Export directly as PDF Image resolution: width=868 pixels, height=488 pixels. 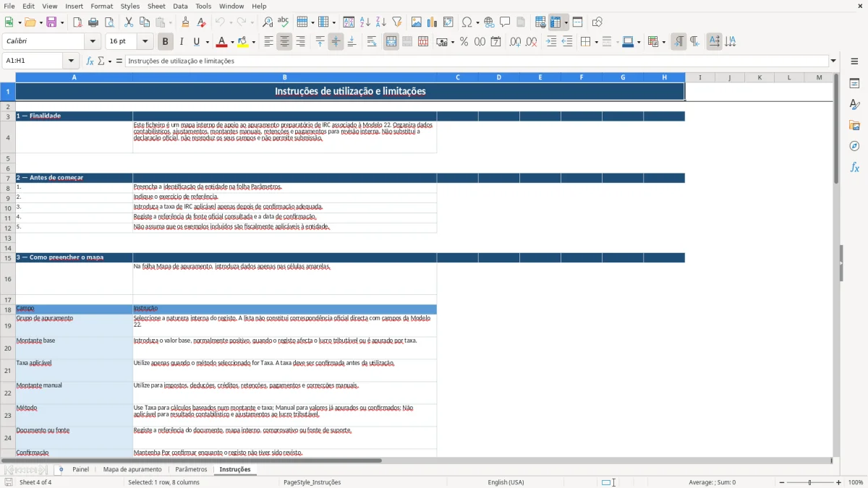[77, 22]
